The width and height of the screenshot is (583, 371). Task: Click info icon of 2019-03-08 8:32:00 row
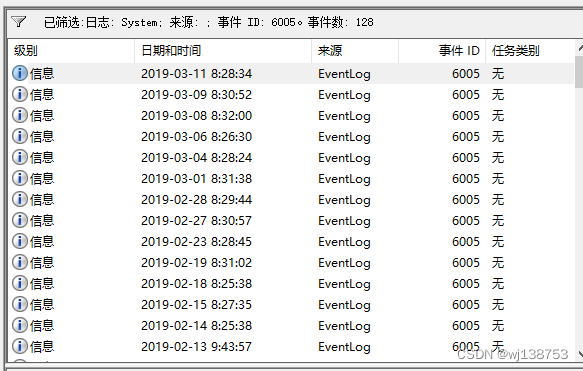point(20,115)
